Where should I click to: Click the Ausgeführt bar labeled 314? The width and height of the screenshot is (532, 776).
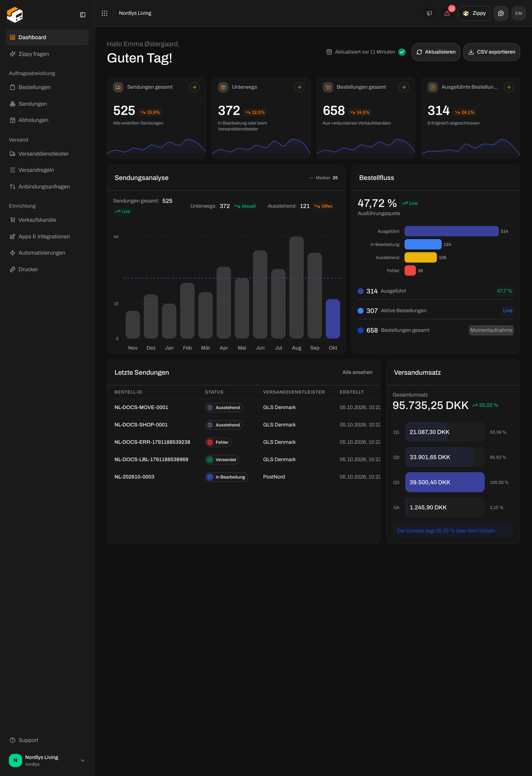pyautogui.click(x=451, y=231)
